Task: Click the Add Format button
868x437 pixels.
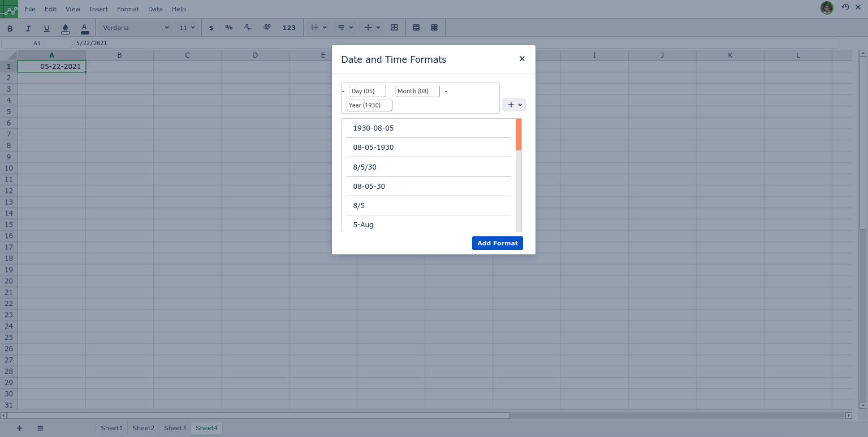Action: click(x=497, y=243)
